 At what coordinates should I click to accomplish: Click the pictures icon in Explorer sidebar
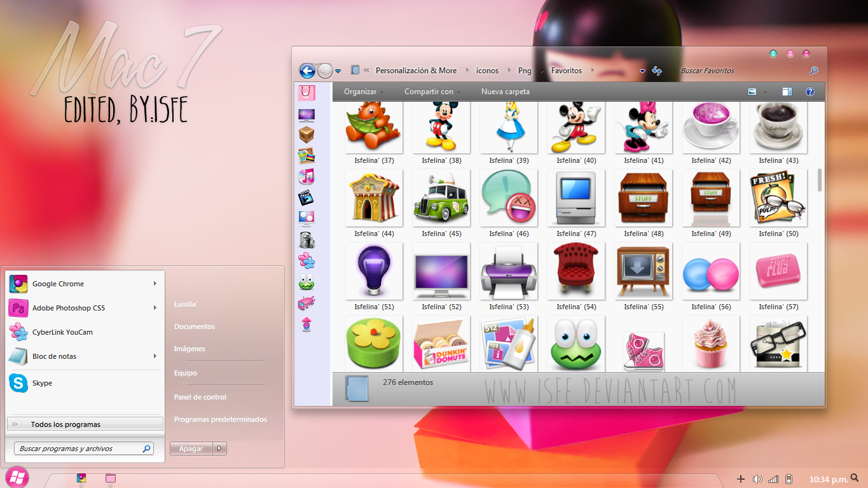(307, 156)
